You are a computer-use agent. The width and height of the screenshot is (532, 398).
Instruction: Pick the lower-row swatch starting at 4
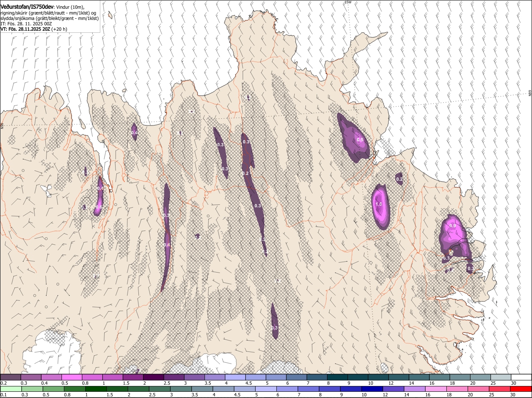[x=223, y=389]
